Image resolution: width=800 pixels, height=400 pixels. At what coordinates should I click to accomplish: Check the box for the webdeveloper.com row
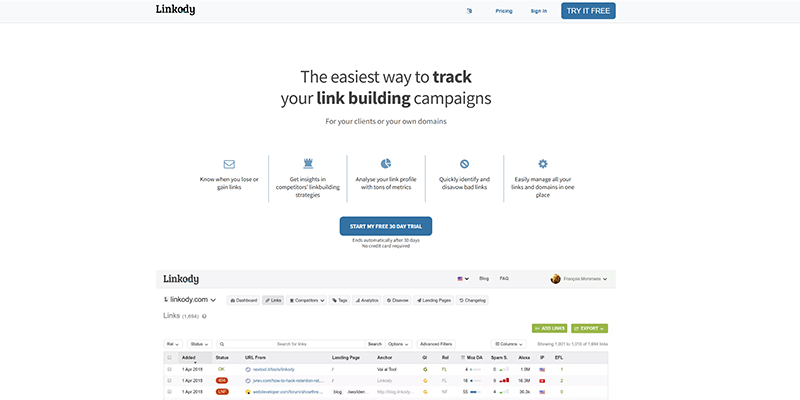(x=169, y=392)
